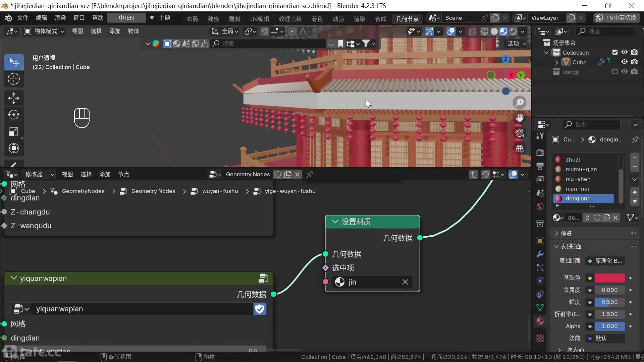Toggle the camera view gizmo

[519, 133]
